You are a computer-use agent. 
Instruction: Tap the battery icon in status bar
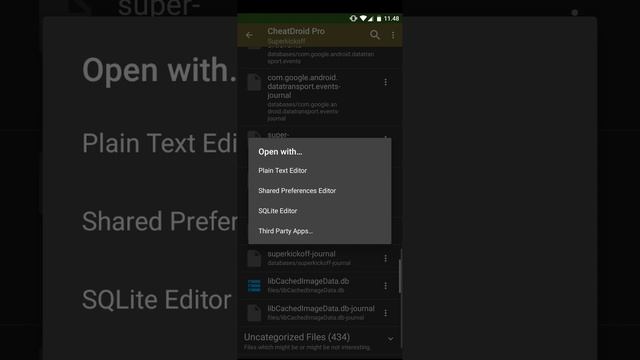click(379, 18)
